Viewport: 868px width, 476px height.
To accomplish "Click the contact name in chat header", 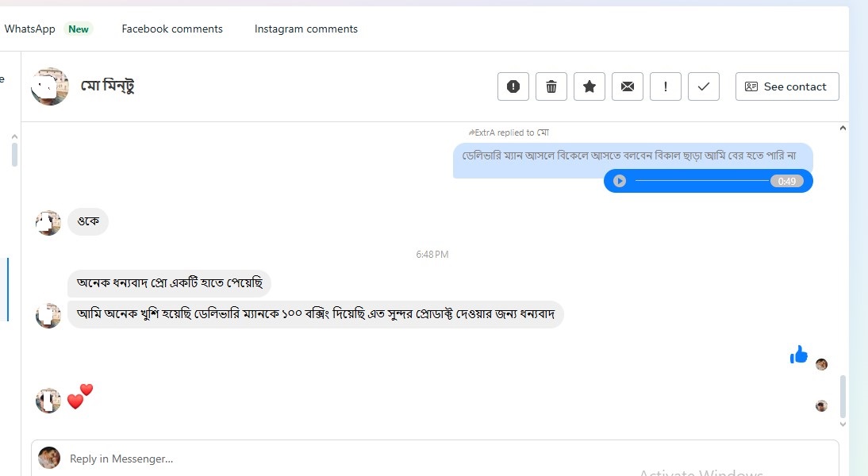I will pos(108,86).
